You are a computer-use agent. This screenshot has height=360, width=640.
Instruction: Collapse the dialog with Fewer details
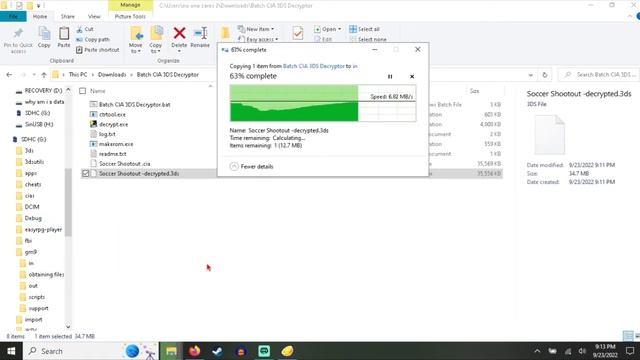coord(252,167)
